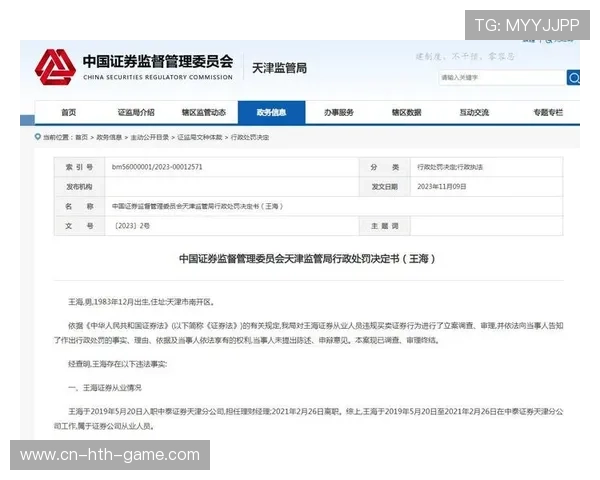Click the 发文日期 label cell

[385, 187]
